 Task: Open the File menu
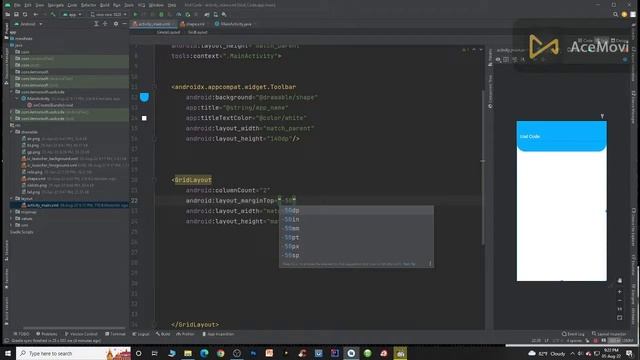[x=17, y=5]
